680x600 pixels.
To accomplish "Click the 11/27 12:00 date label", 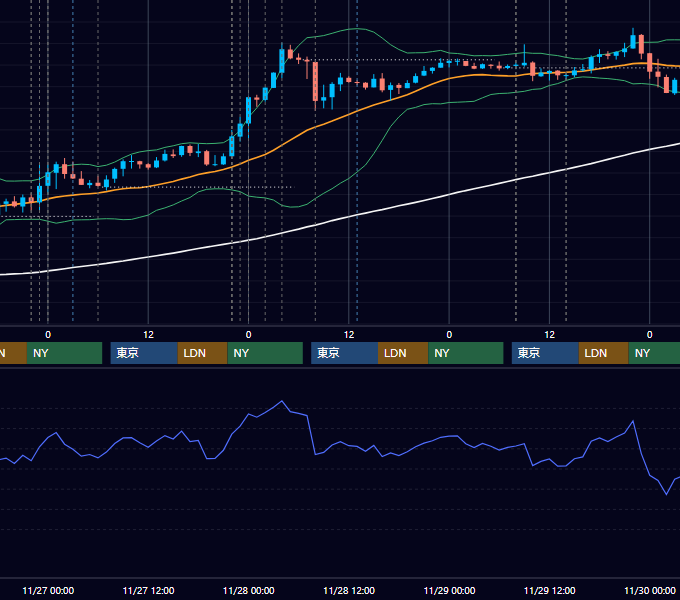I will [x=148, y=590].
